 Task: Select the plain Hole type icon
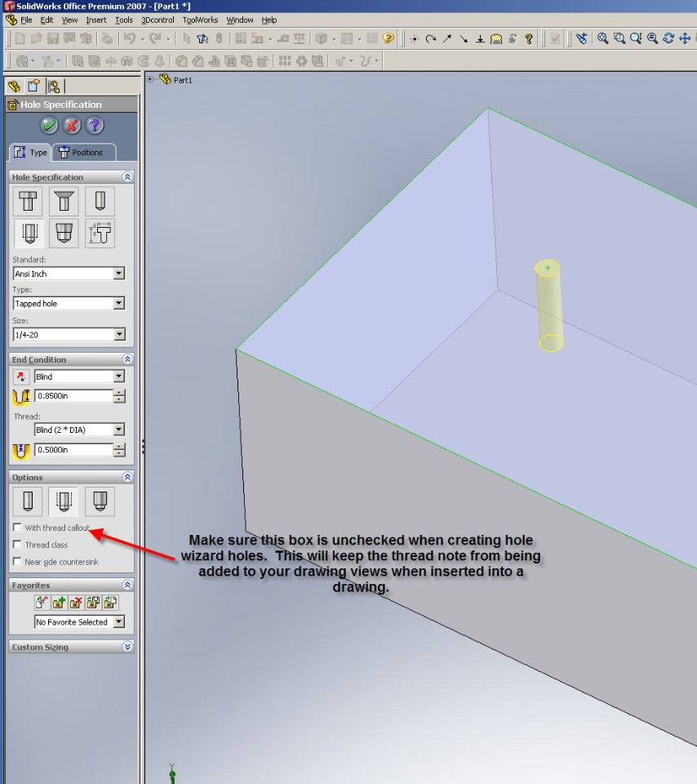coord(100,202)
